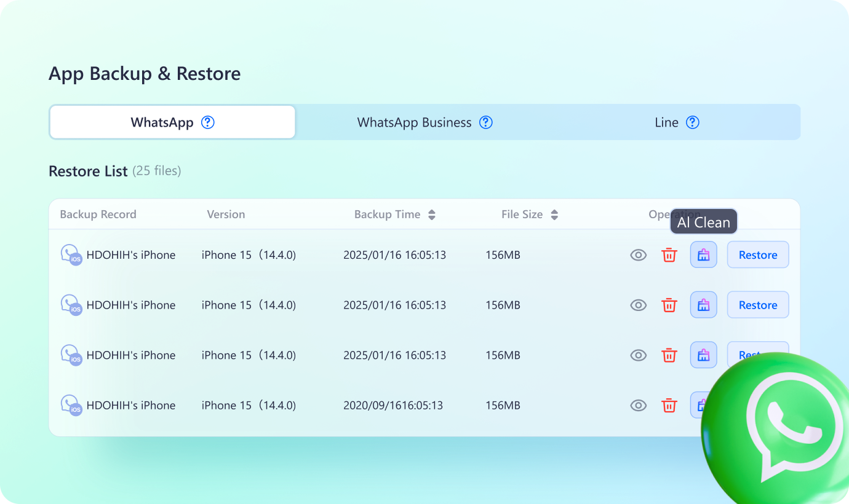View the 2020/09/16 backup with eye icon
The height and width of the screenshot is (504, 849).
[x=639, y=405]
